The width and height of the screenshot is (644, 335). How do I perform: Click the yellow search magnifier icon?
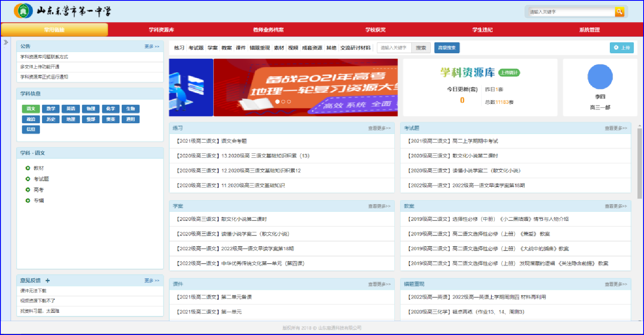pos(619,12)
